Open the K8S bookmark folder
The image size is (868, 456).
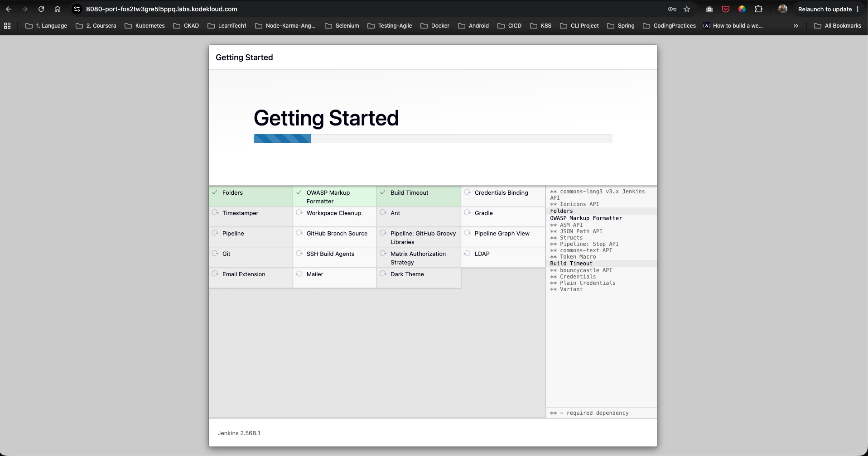[x=541, y=26]
